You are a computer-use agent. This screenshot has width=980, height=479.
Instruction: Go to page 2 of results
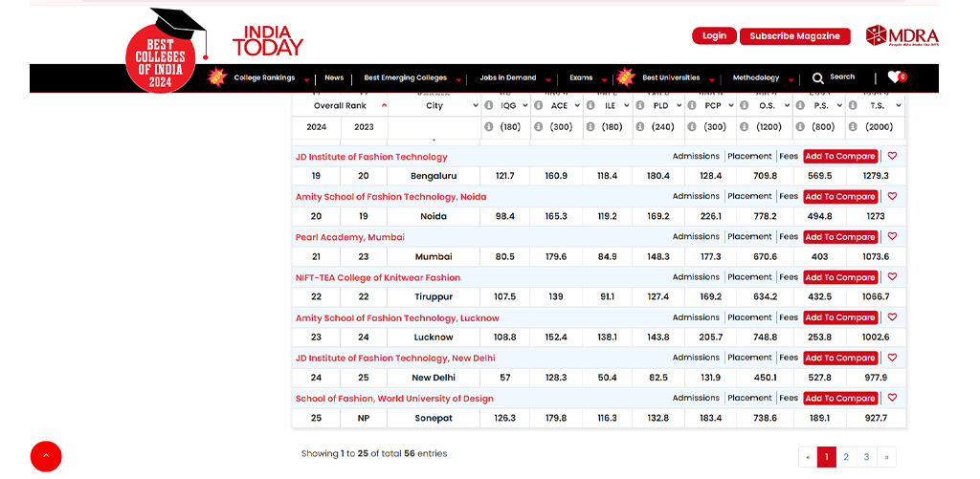pos(846,457)
